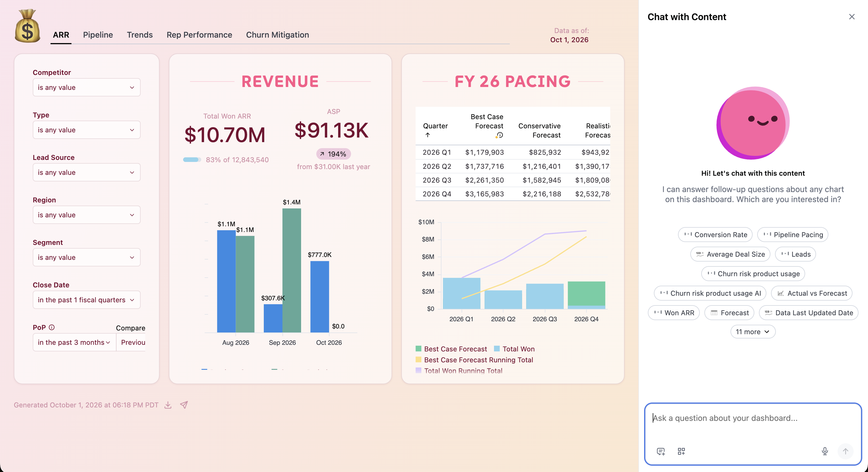Open the Segment filter dropdown
The height and width of the screenshot is (472, 868).
point(87,257)
